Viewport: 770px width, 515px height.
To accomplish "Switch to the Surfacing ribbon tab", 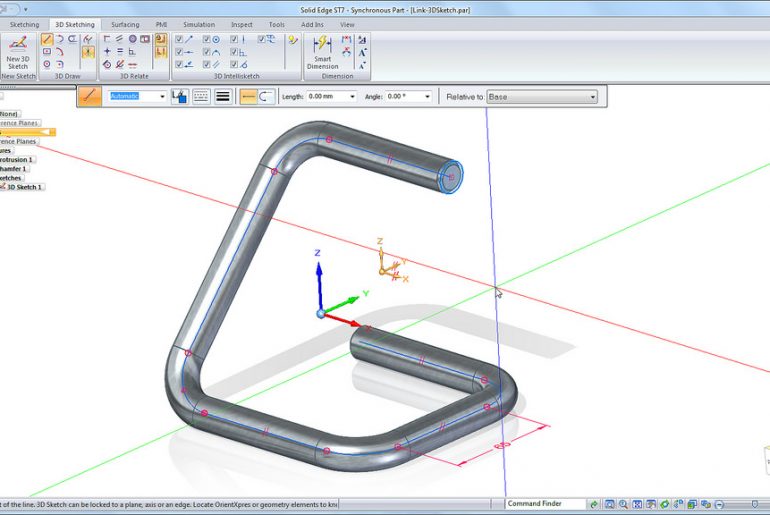I will [x=125, y=24].
